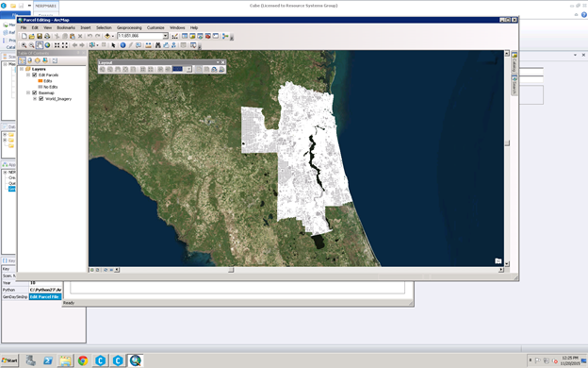
Task: Save the map document
Action: [40, 36]
